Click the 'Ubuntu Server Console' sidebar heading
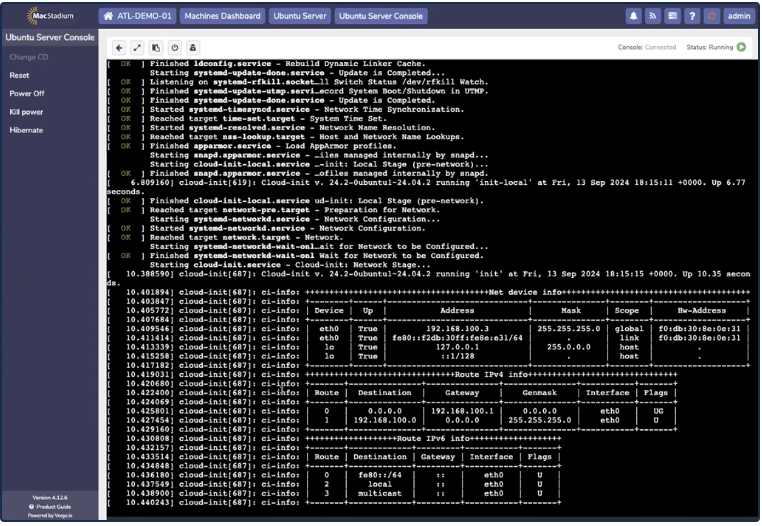 [50, 37]
